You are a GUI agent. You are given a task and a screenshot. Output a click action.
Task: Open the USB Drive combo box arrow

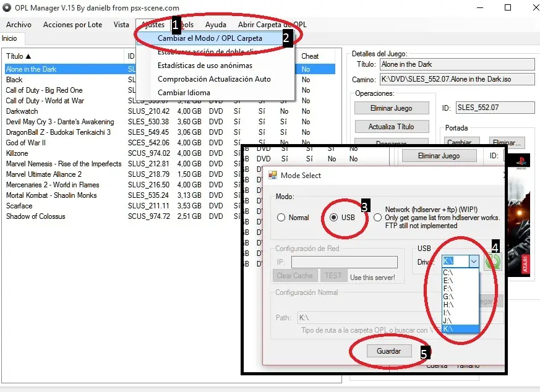point(474,262)
